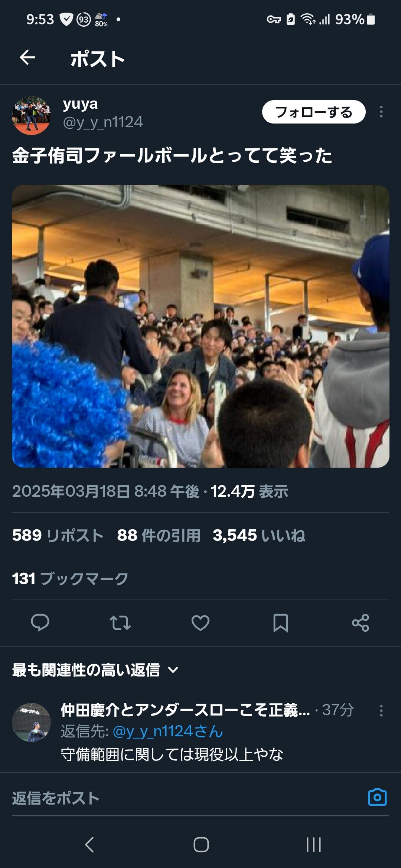View the 3,545 いいね list

pos(259,535)
